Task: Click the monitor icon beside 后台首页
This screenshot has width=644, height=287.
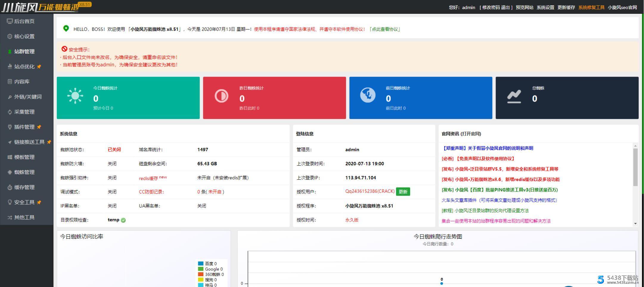Action: (10, 21)
